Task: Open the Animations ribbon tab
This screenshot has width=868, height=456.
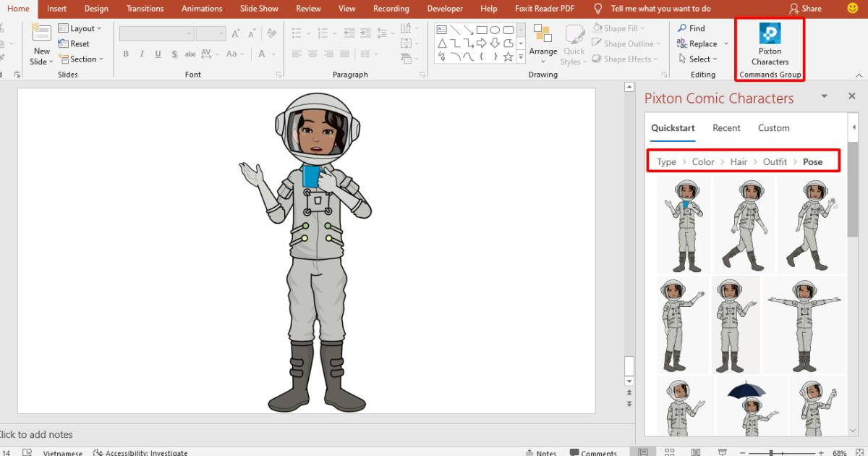Action: 202,9
